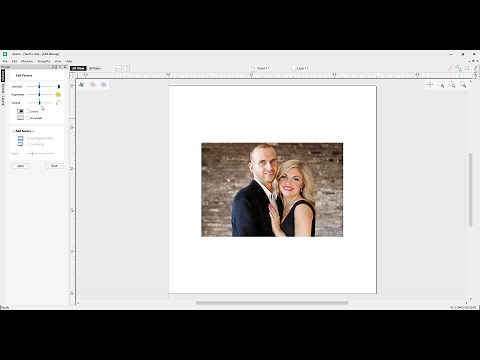This screenshot has height=360, width=480.
Task: Click the contrast half-circle icon
Action: pyautogui.click(x=59, y=86)
